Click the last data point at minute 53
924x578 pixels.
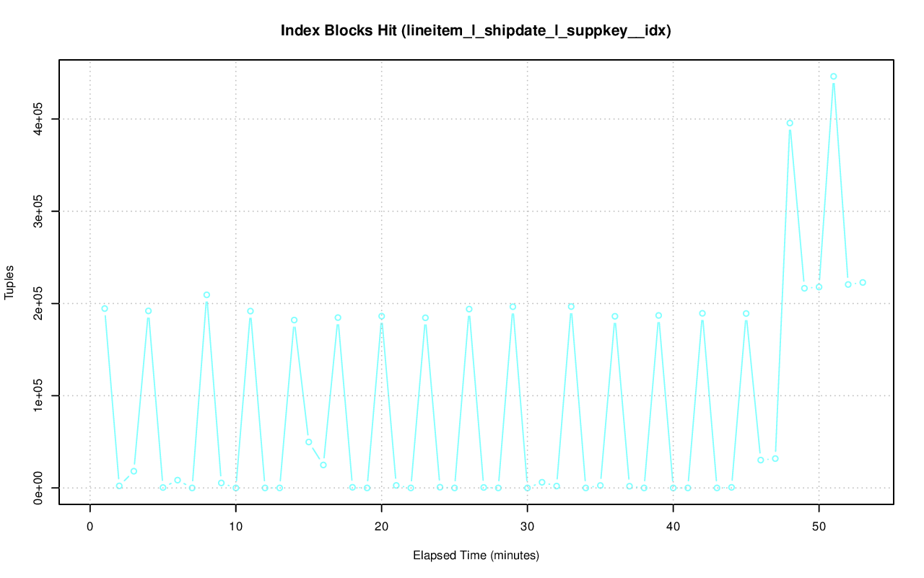[x=863, y=283]
